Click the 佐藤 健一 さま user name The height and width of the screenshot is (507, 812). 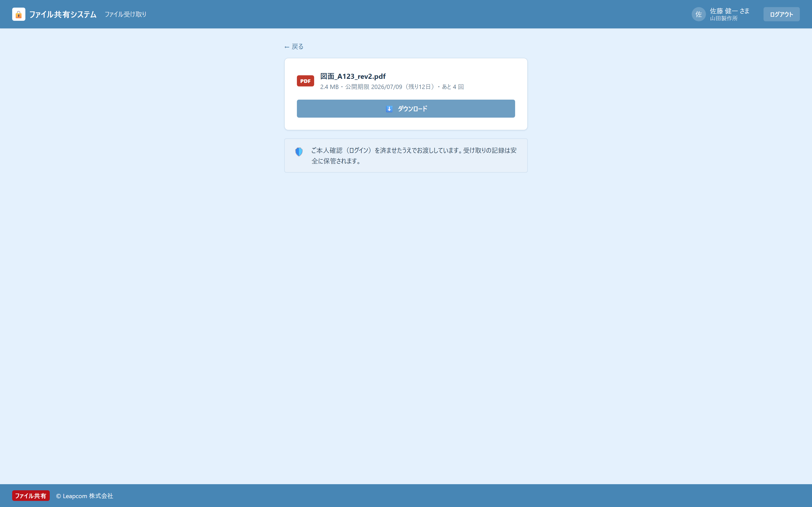(x=730, y=11)
